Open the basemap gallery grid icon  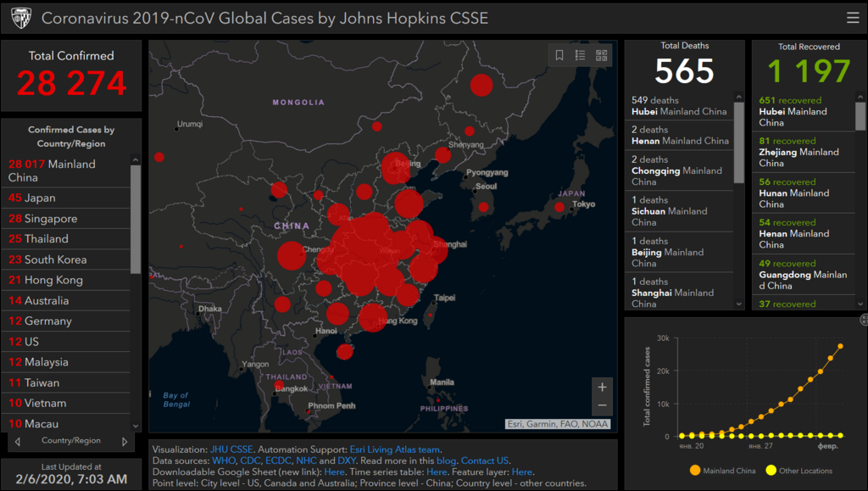click(x=602, y=55)
